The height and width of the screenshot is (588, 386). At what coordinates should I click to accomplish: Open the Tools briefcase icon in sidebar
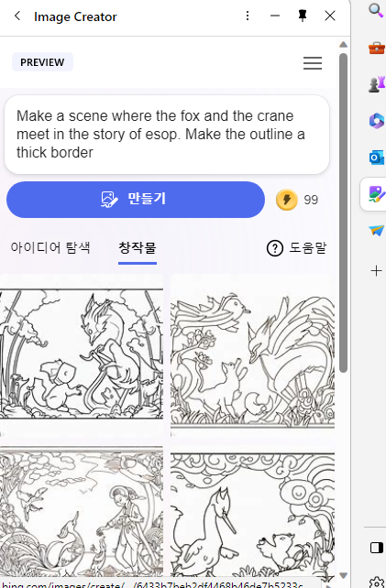pos(376,48)
